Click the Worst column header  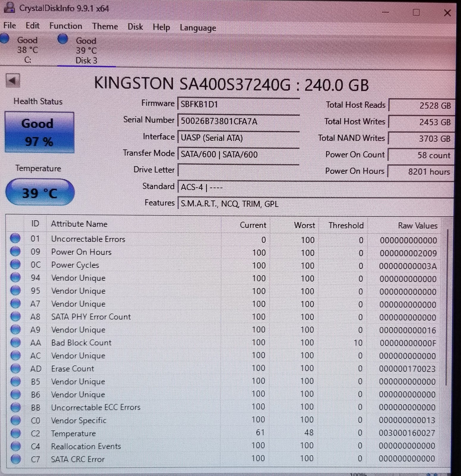(x=295, y=225)
